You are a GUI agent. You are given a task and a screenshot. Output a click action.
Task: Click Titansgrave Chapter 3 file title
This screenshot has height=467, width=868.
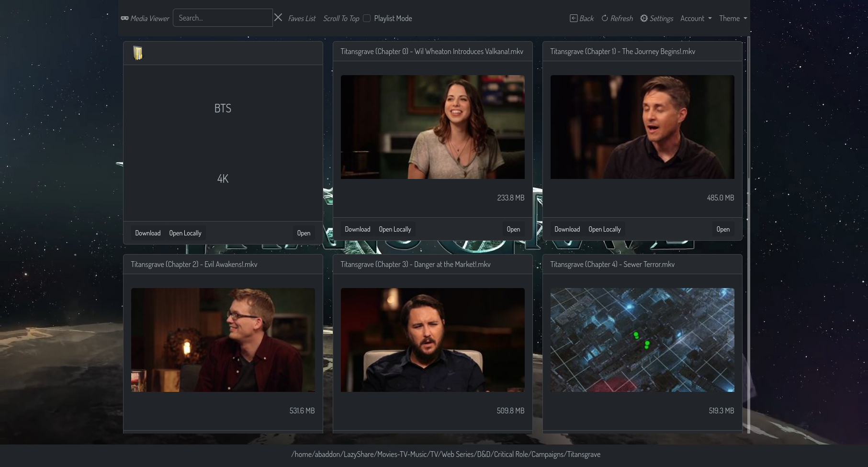(x=416, y=264)
